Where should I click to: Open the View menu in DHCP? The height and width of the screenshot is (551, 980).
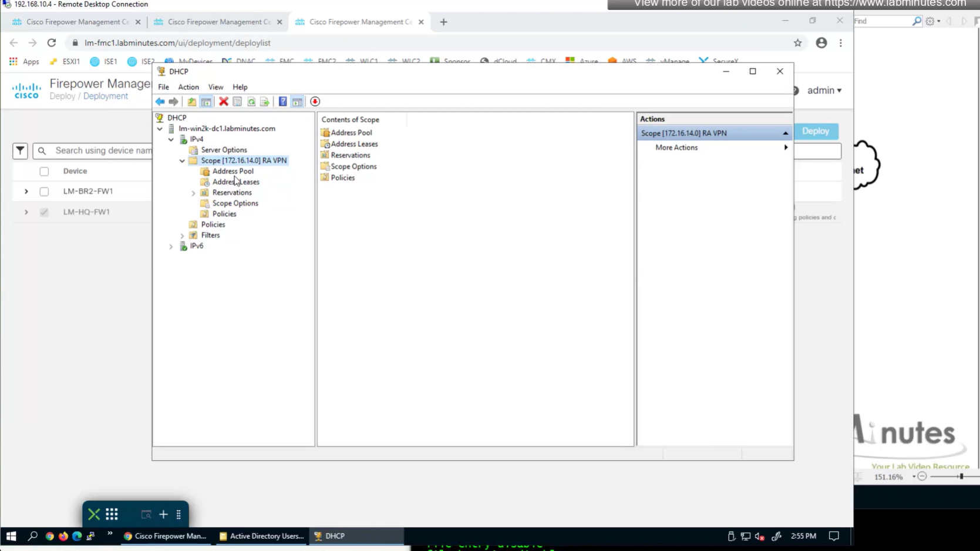[x=215, y=87]
